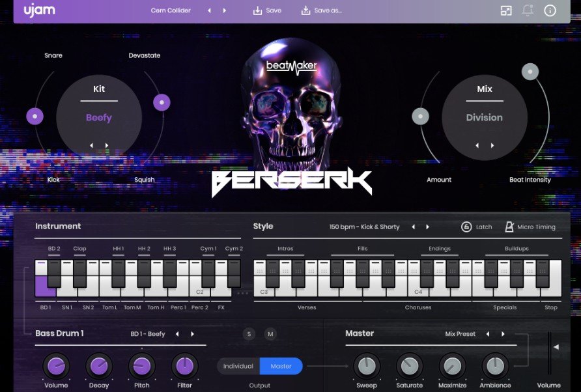Open the info icon

(x=550, y=10)
